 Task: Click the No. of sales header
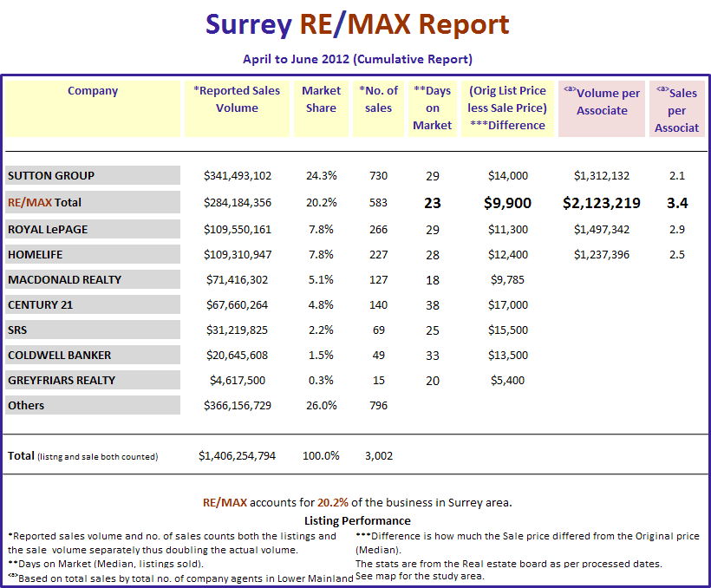point(378,99)
